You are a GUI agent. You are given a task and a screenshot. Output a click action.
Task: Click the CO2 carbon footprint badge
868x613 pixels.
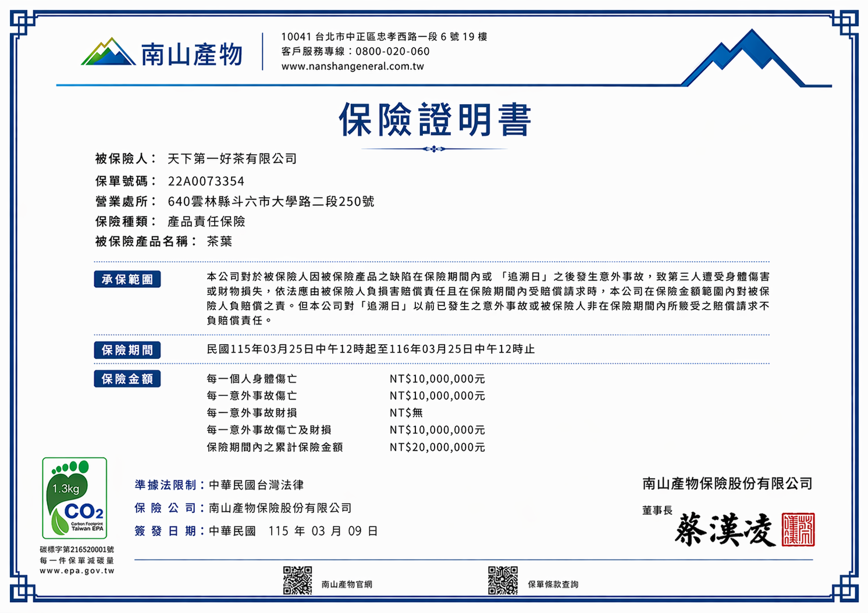[74, 498]
